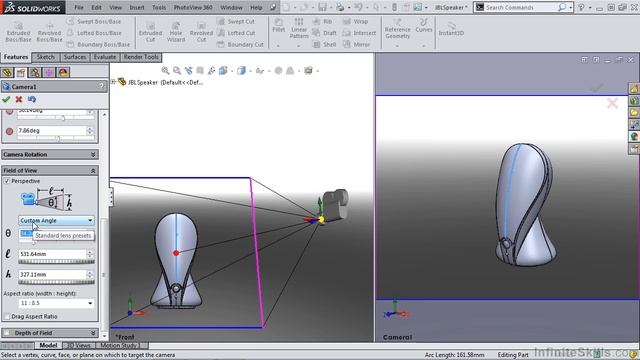This screenshot has width=640, height=360.
Task: Open the DisplayManager tab icon
Action: [x=63, y=73]
